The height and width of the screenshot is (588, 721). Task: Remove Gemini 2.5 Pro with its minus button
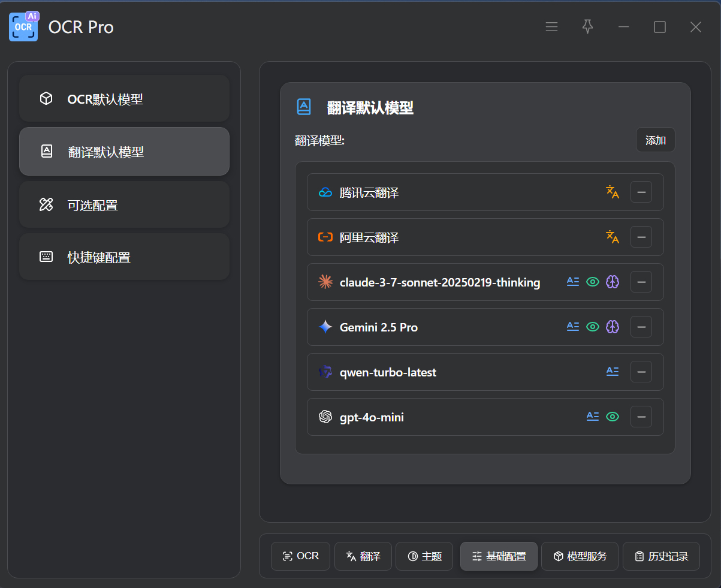[641, 327]
